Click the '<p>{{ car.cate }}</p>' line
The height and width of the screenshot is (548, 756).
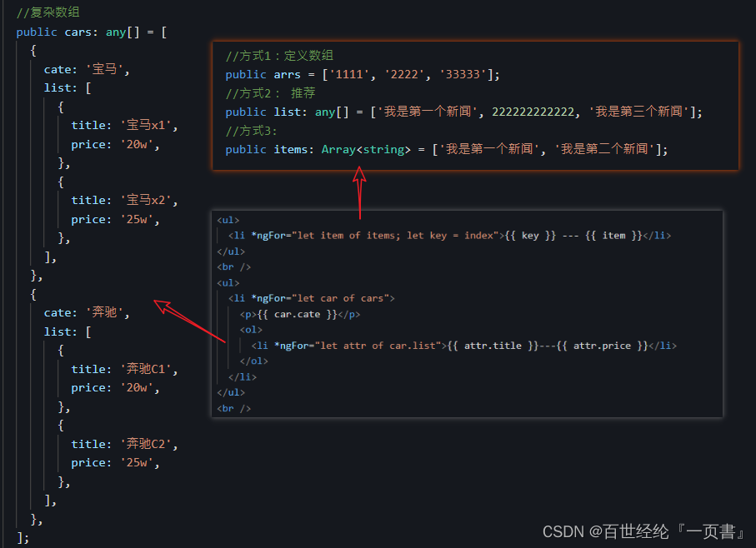300,315
